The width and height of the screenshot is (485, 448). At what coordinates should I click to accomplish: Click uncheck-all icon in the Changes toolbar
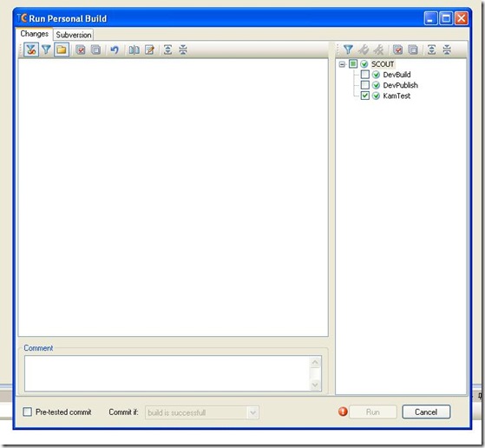[96, 49]
